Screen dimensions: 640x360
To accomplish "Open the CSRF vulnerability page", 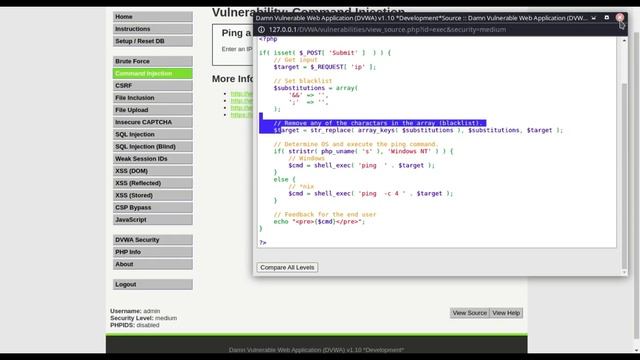I will [152, 86].
